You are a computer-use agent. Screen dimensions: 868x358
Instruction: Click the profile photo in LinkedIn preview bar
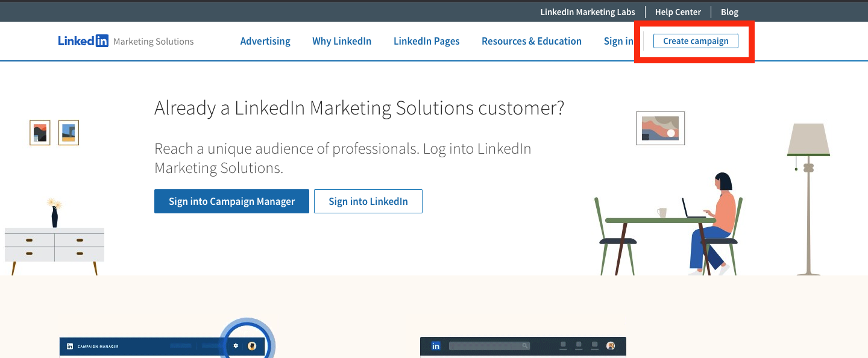pos(611,346)
